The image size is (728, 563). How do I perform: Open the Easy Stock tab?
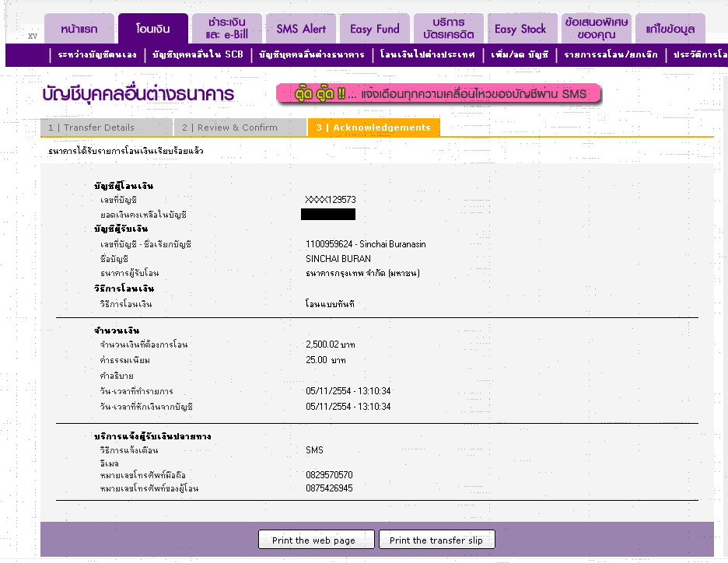coord(520,30)
